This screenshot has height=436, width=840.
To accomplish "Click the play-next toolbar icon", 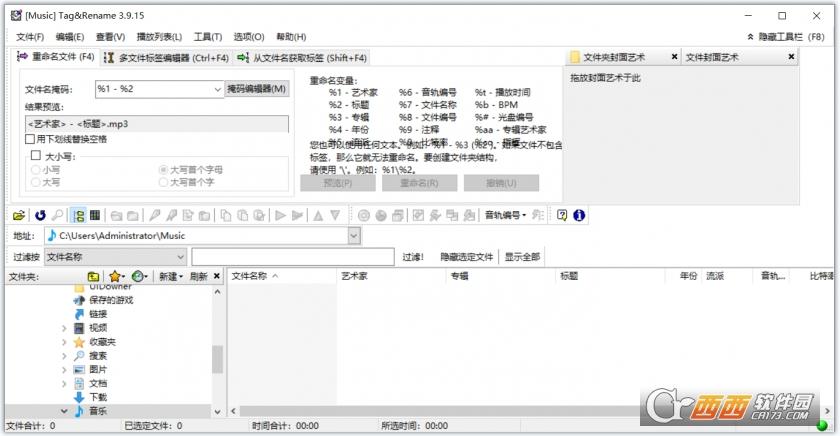I will pos(297,215).
